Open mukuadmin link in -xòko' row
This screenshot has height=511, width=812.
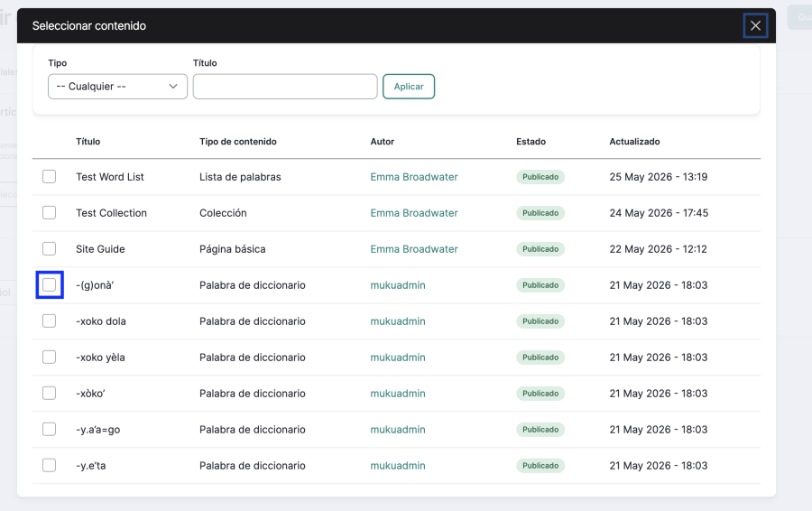398,394
